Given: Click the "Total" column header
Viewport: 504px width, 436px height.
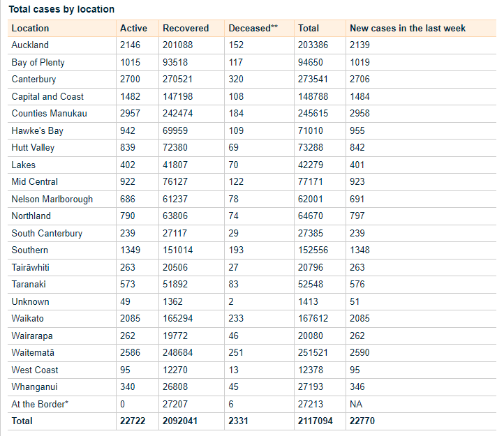Looking at the screenshot, I should [309, 28].
